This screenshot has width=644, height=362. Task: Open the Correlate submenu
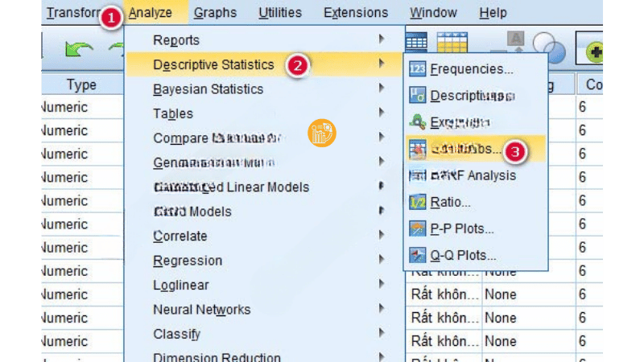264,236
